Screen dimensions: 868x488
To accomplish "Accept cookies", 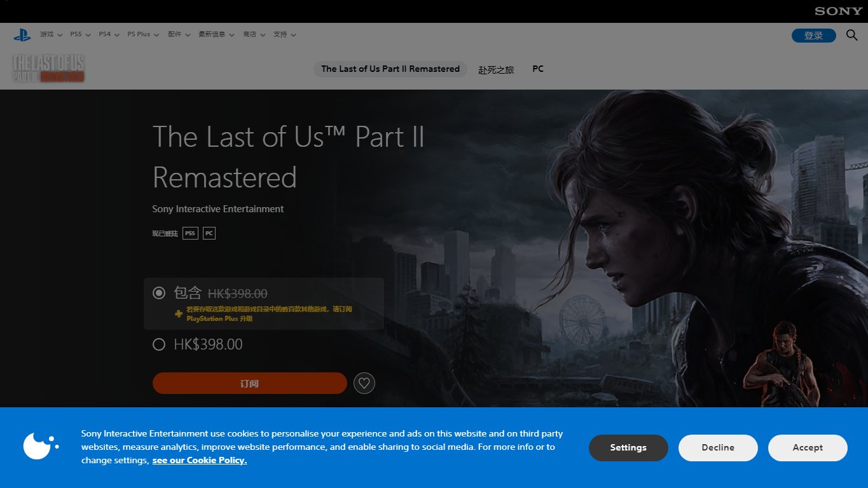I will click(x=808, y=448).
